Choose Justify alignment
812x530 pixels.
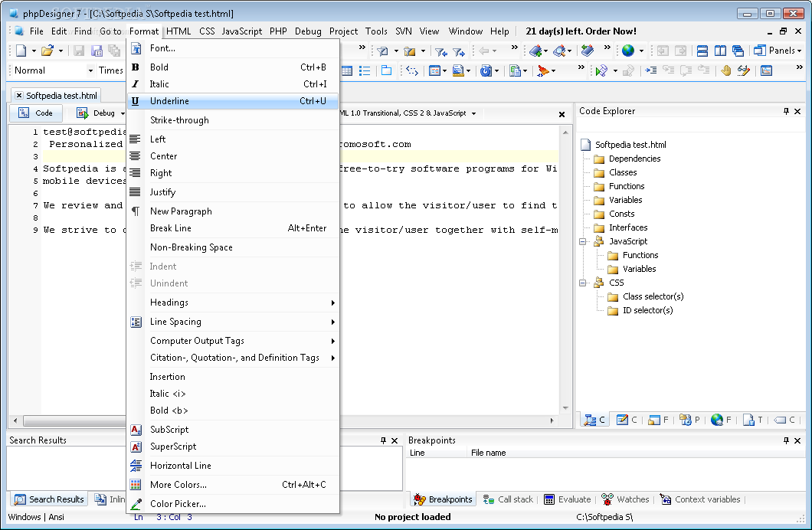coord(233,192)
